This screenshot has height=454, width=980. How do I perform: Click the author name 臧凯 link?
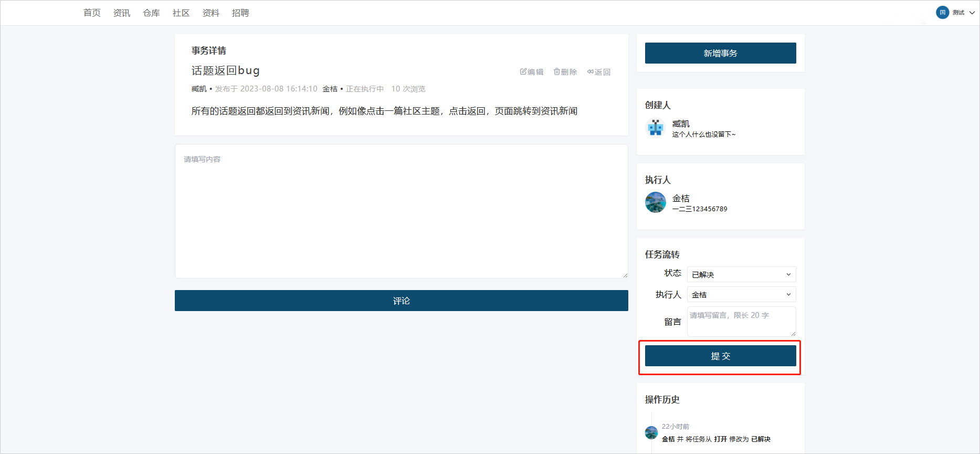point(199,89)
